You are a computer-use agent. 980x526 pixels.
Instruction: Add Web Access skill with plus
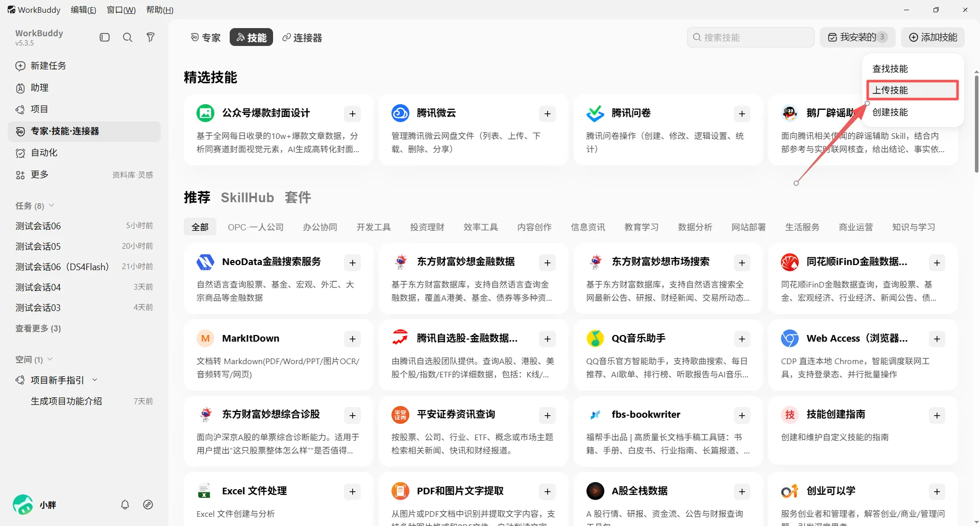coord(937,339)
